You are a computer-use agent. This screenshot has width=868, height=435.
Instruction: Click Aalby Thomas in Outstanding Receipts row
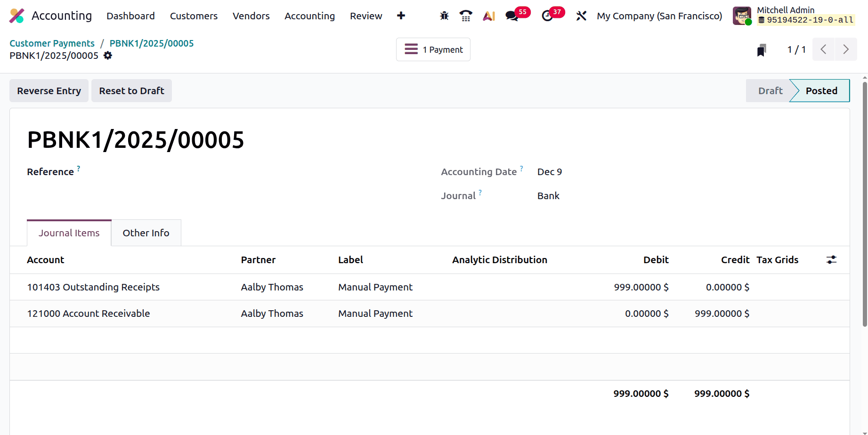[272, 287]
